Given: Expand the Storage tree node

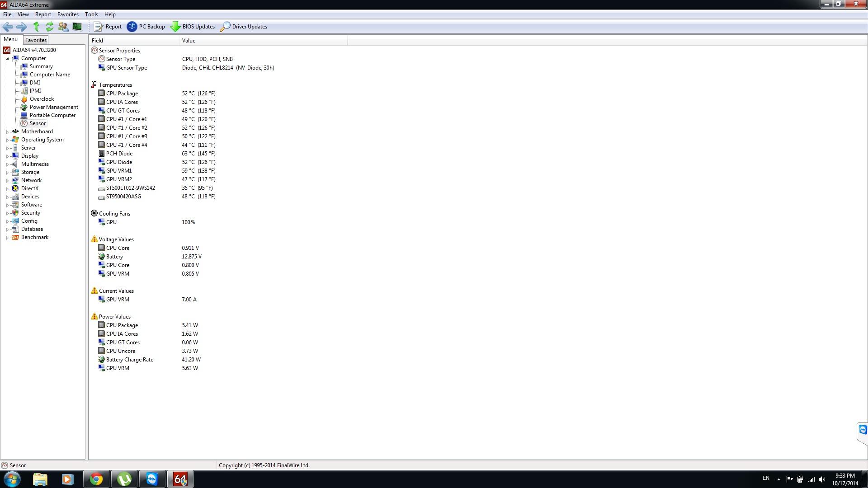Looking at the screenshot, I should tap(7, 173).
